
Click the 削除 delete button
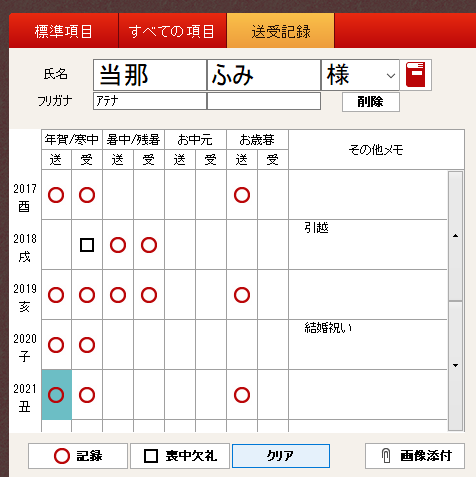pos(371,102)
